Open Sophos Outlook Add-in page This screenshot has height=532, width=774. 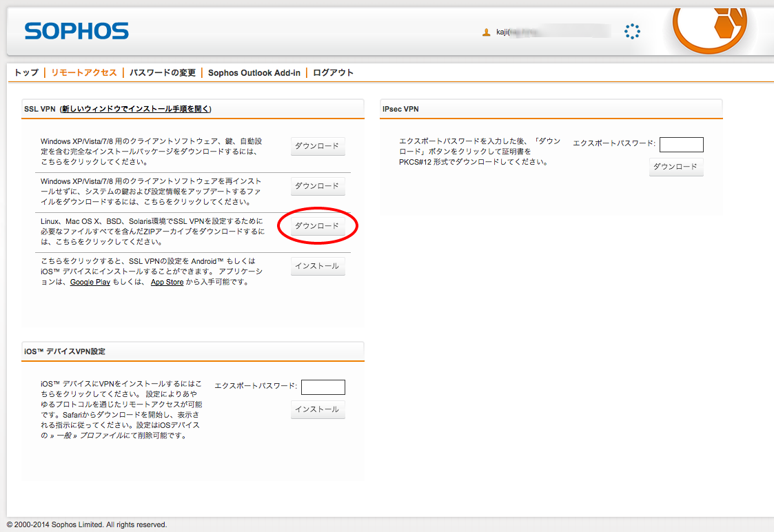point(254,72)
